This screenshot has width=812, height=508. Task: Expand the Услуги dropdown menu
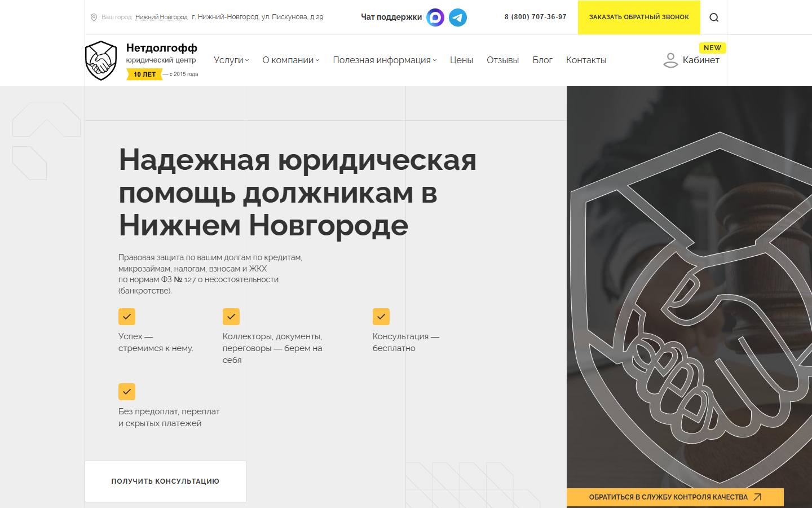[x=231, y=60]
